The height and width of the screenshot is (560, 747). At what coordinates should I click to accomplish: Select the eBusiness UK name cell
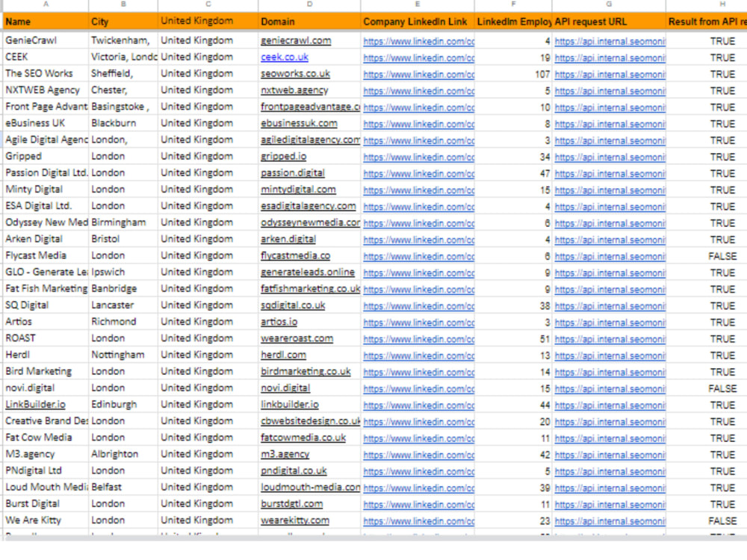(x=46, y=123)
